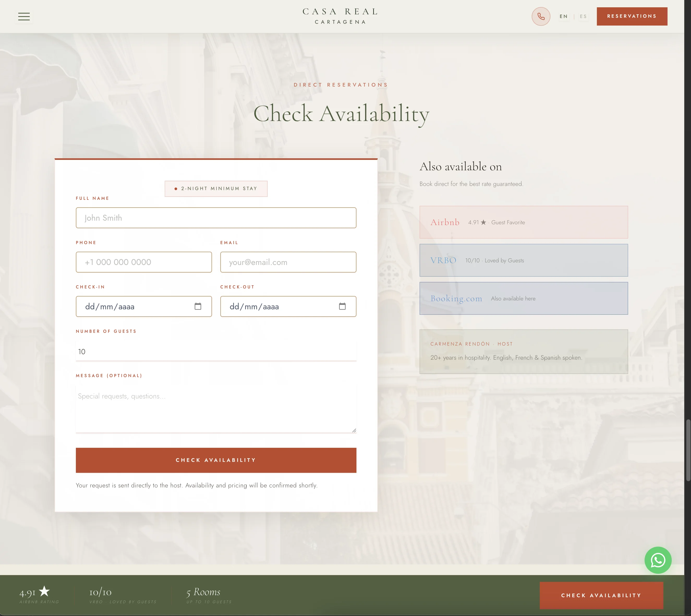
Task: Open the WhatsApp chat bubble
Action: click(x=658, y=560)
